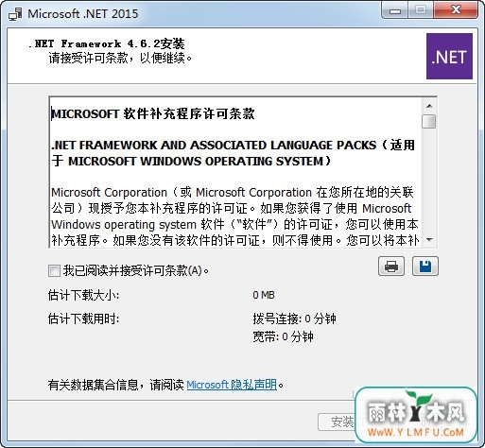Minimize the Microsoft .NET 2015 window
The width and height of the screenshot is (485, 448).
395,11
